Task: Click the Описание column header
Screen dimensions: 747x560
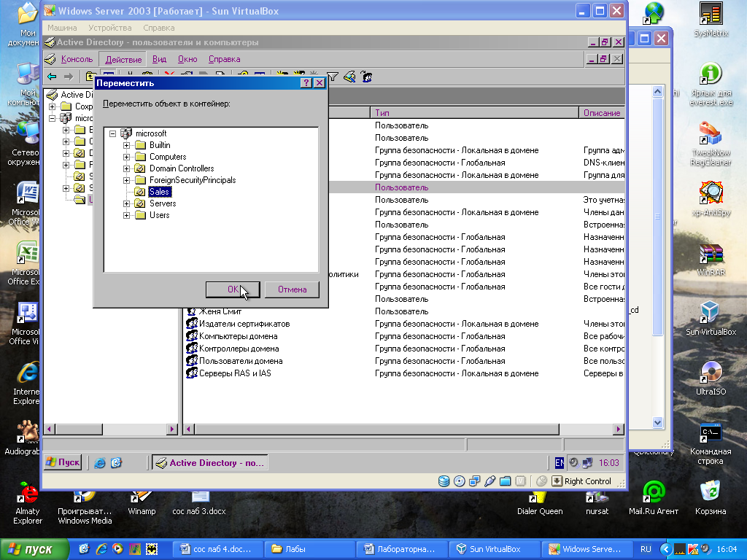Action: coord(602,113)
